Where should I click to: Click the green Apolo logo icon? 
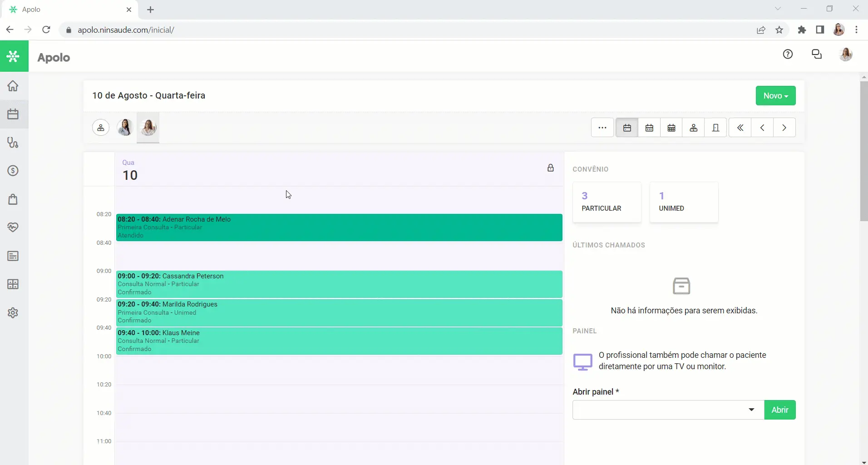tap(13, 56)
